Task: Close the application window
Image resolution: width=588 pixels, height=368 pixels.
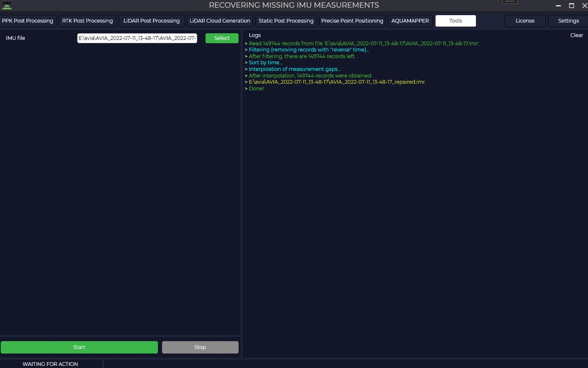Action: [x=584, y=6]
